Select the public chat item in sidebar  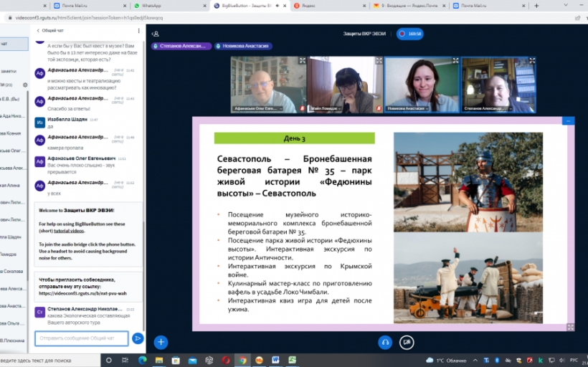point(14,44)
